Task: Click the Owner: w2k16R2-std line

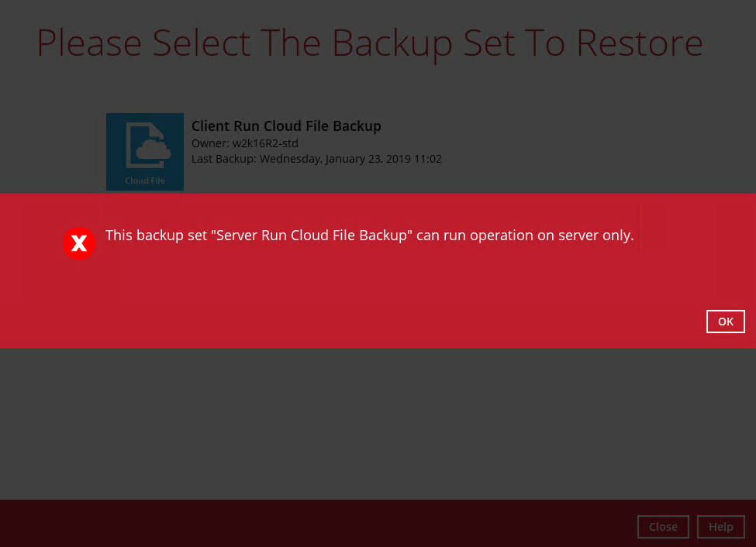Action: pyautogui.click(x=245, y=143)
